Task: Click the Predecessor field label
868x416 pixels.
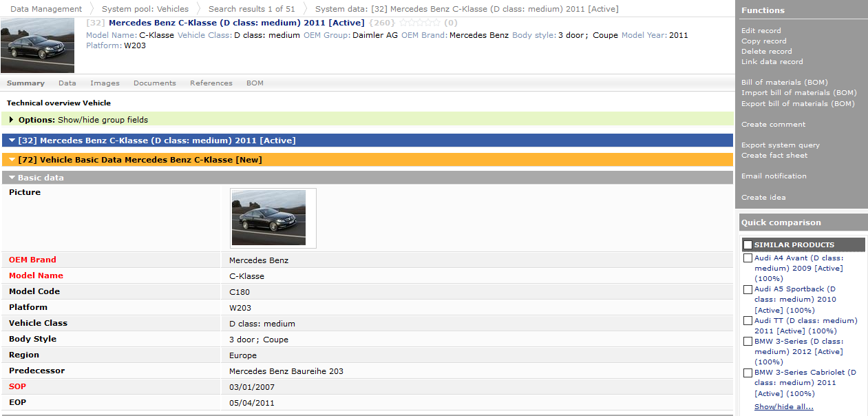Action: [x=36, y=371]
